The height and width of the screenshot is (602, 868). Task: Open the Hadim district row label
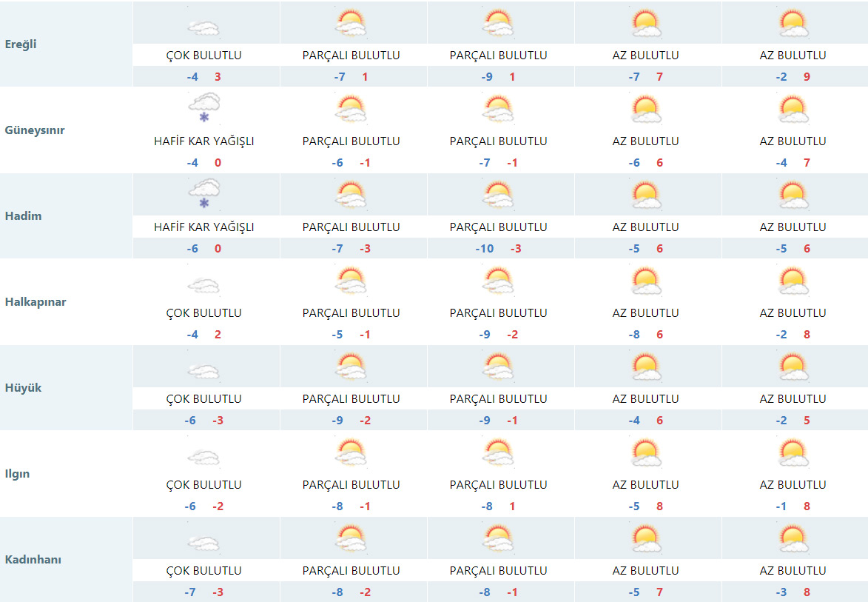[x=23, y=216]
